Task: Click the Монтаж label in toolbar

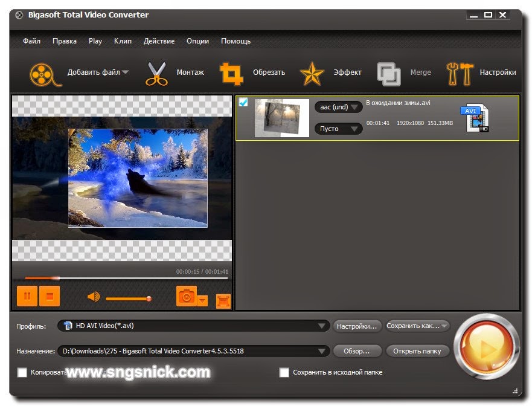Action: pos(190,72)
